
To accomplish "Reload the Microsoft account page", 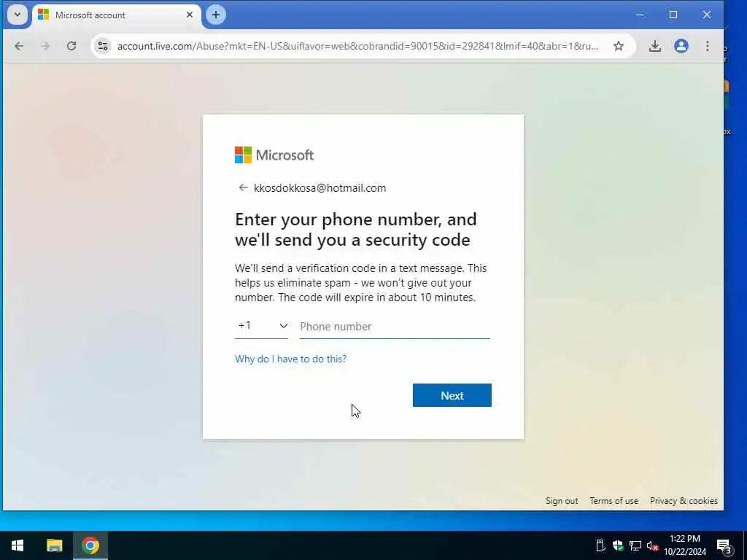I will coord(71,46).
